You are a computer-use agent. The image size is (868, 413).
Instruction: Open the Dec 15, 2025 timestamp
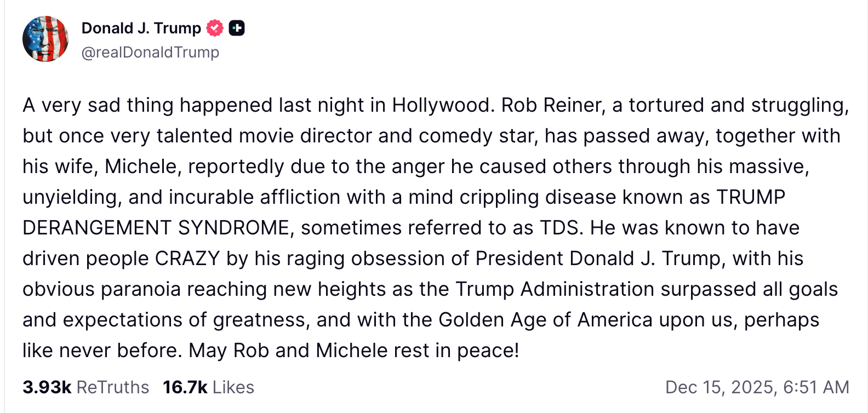[x=720, y=387]
